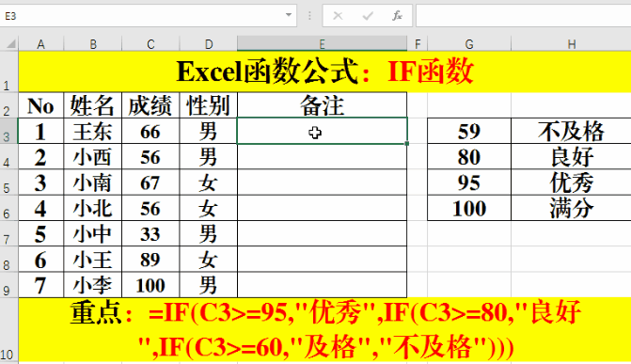Select row 5 header
The image size is (631, 364).
pos(8,182)
